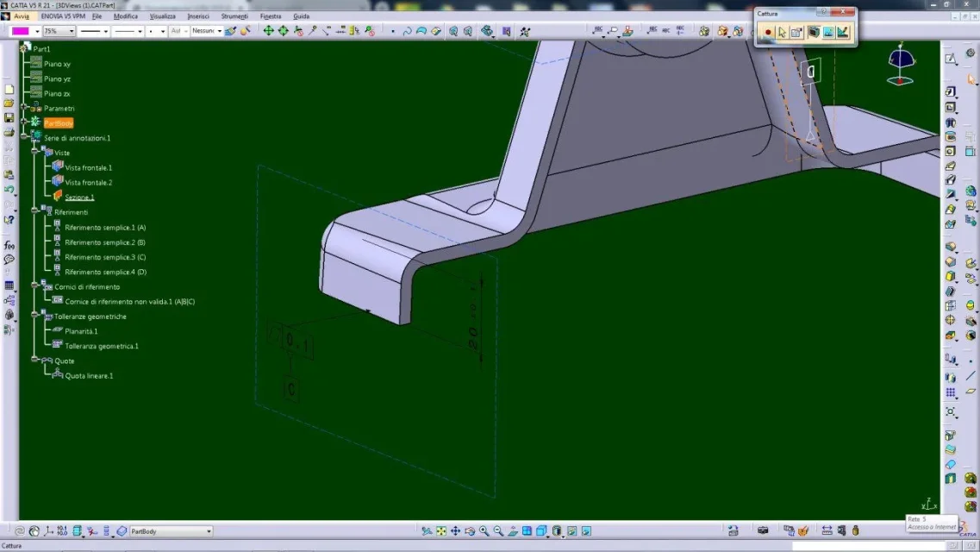This screenshot has height=552, width=980.
Task: Click the Sezione.1 section icon in tree
Action: pos(58,197)
